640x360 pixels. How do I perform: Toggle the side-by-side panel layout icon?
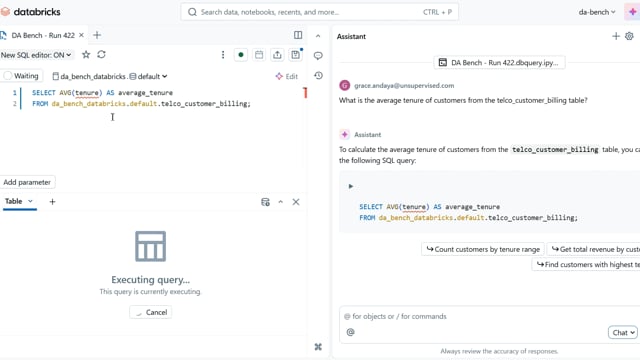coord(298,35)
